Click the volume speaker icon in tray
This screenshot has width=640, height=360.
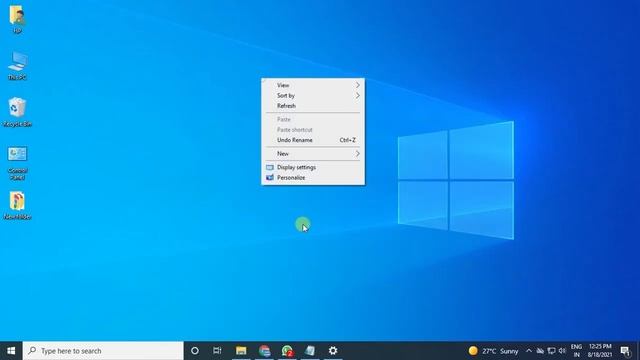(x=562, y=351)
